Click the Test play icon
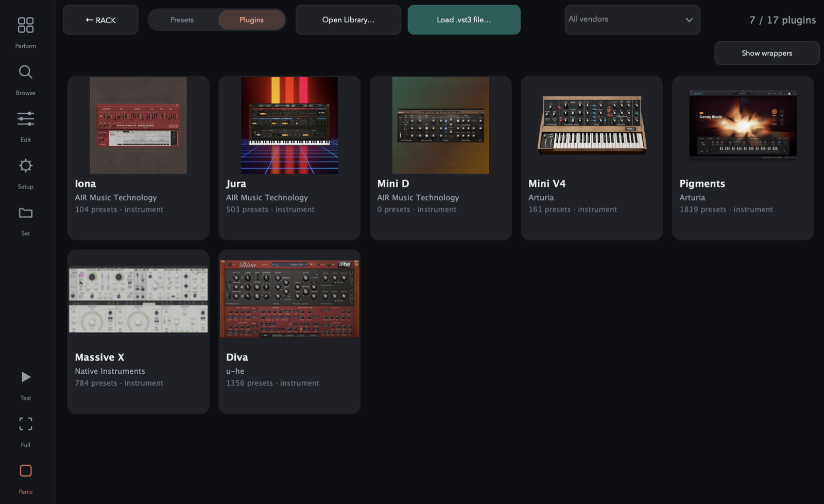The image size is (824, 504). (x=25, y=377)
